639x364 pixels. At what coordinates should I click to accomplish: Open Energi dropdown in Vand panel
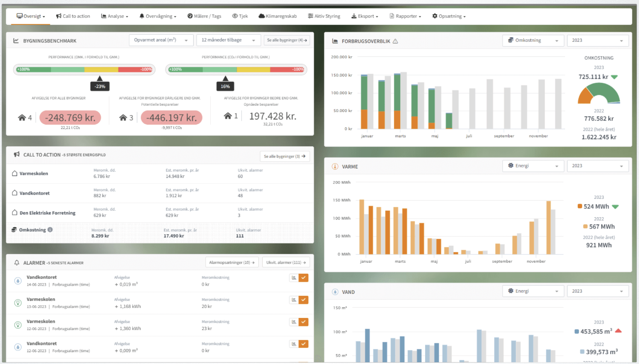coord(533,291)
